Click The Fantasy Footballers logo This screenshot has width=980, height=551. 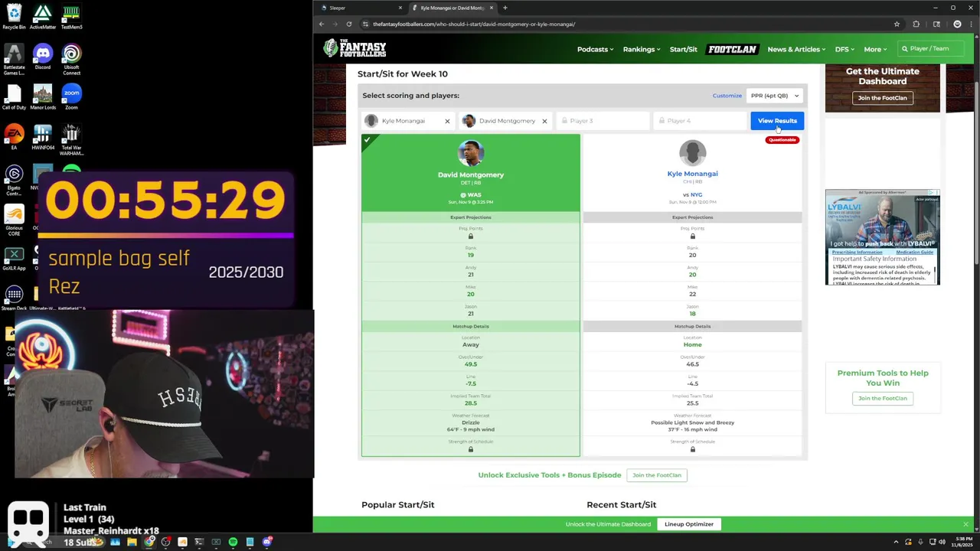click(x=354, y=48)
